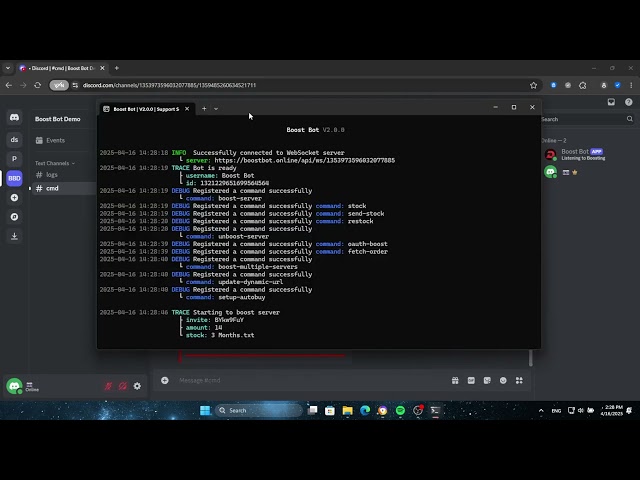Click the gift icon in message bar

coord(455,380)
